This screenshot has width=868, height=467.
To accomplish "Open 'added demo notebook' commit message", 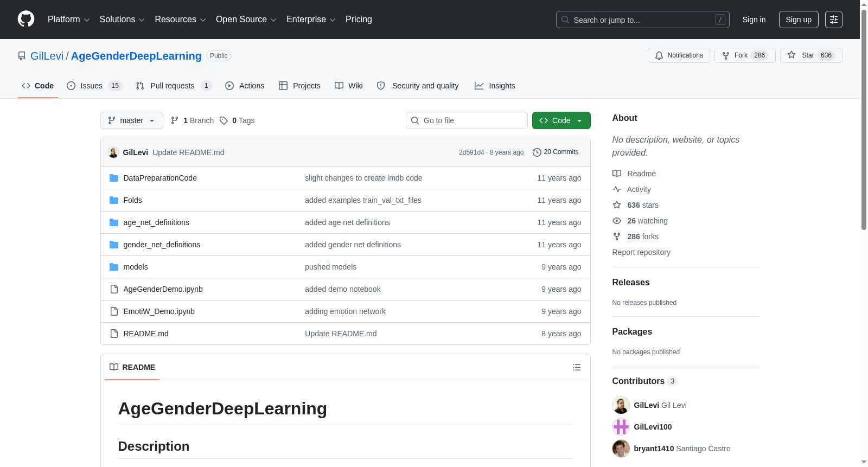I will 343,289.
